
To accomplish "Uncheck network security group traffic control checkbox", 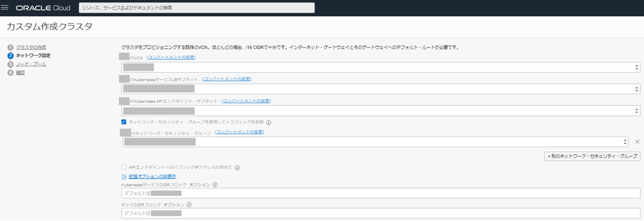I will coord(123,122).
